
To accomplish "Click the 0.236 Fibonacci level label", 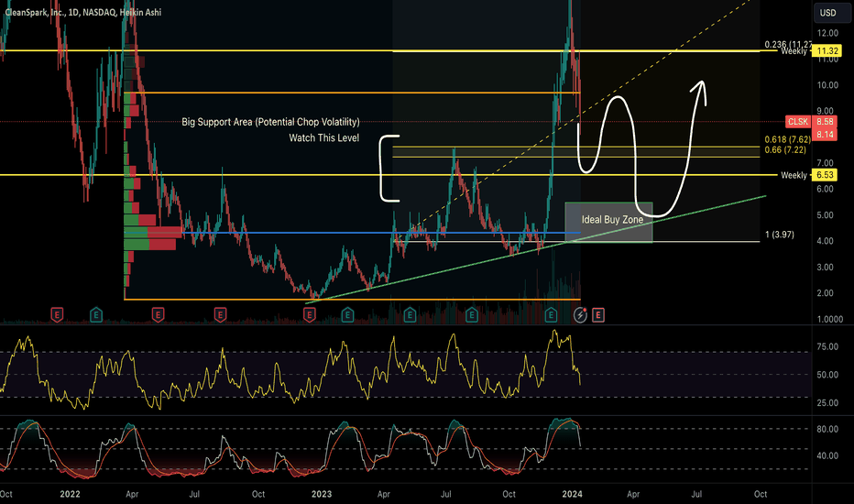I will click(787, 44).
